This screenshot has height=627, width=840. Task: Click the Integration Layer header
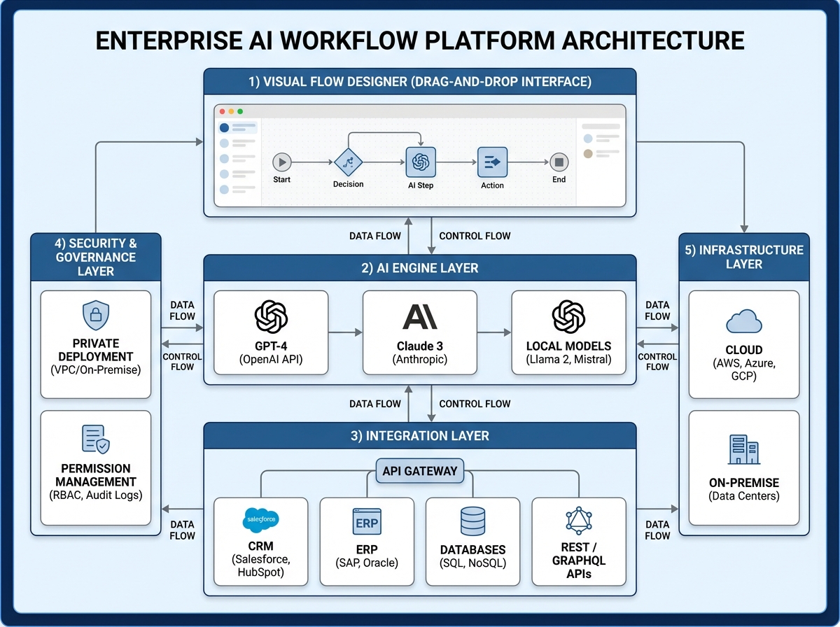(x=419, y=435)
